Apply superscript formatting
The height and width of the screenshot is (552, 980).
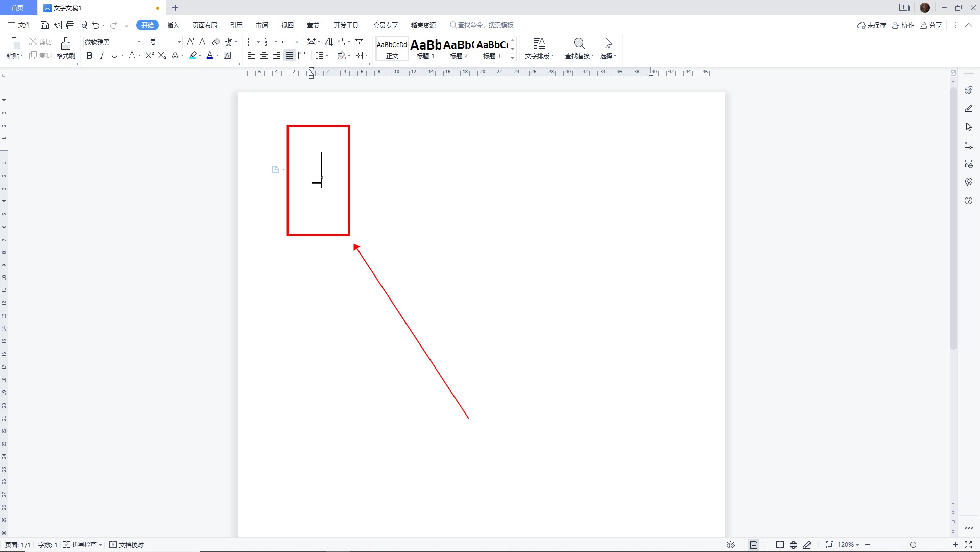pos(149,55)
